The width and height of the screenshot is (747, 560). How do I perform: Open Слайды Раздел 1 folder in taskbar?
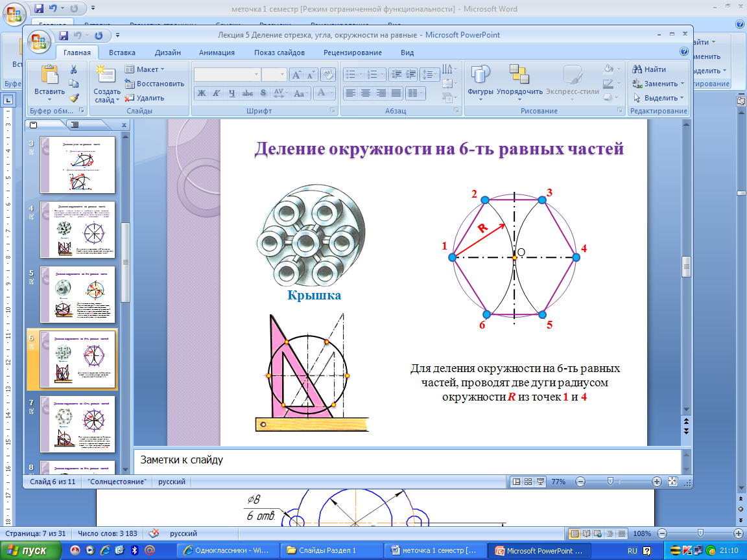coord(331,550)
